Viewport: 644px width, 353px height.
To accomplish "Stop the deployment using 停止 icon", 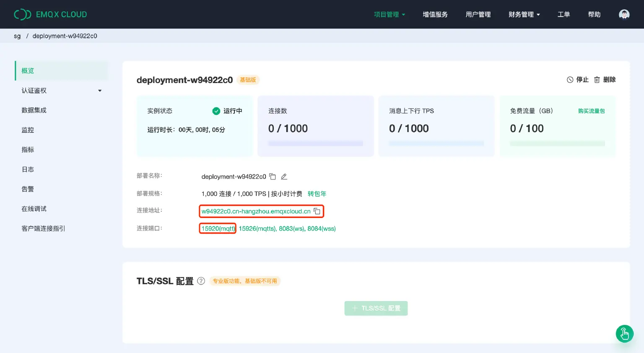I will 578,80.
